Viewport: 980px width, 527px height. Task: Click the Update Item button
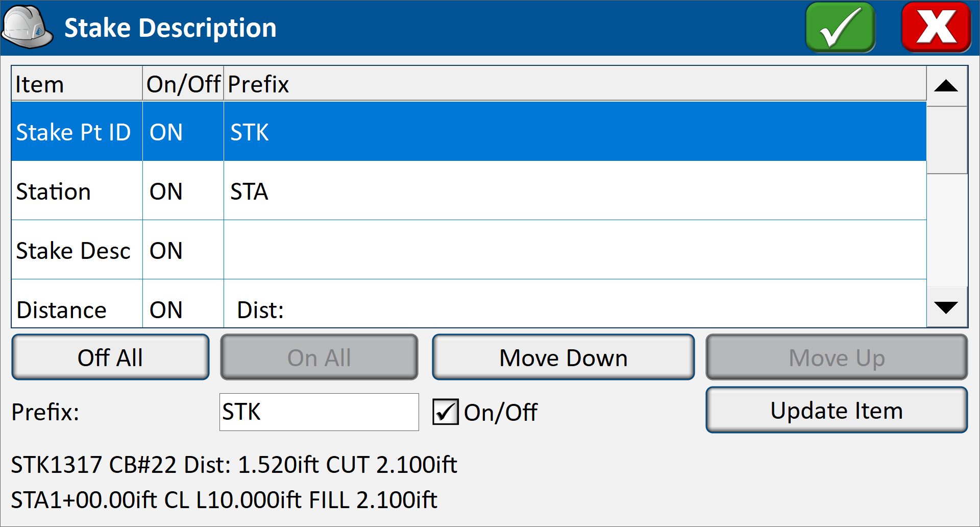(837, 410)
